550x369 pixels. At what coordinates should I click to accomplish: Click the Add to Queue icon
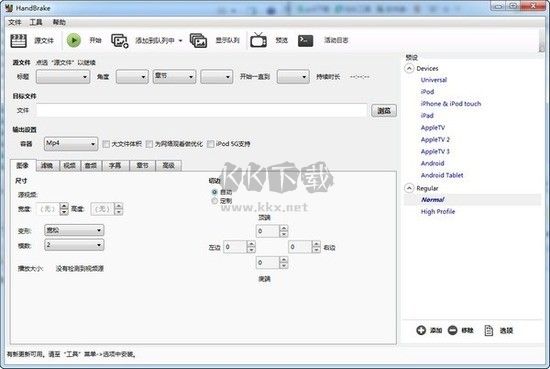coord(120,41)
